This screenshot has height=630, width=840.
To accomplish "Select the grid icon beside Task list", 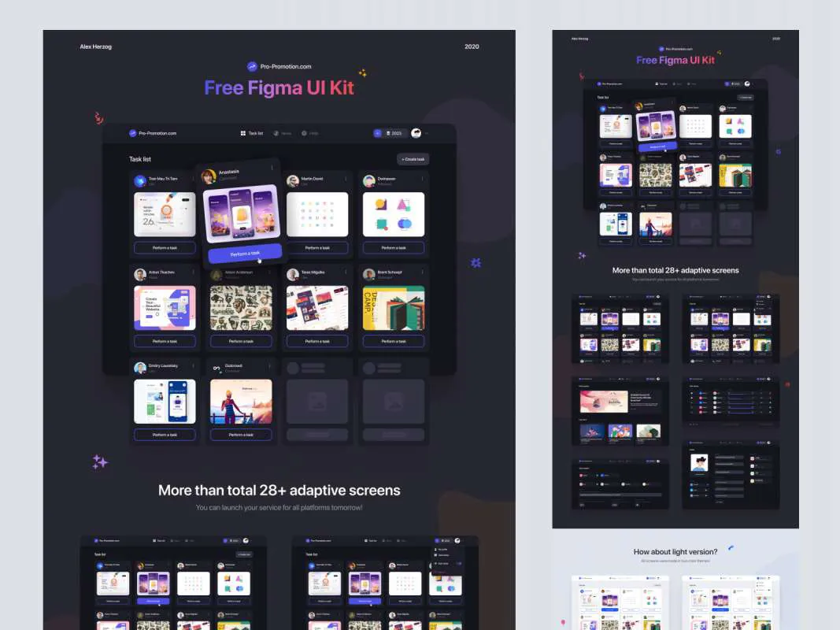I will [243, 132].
